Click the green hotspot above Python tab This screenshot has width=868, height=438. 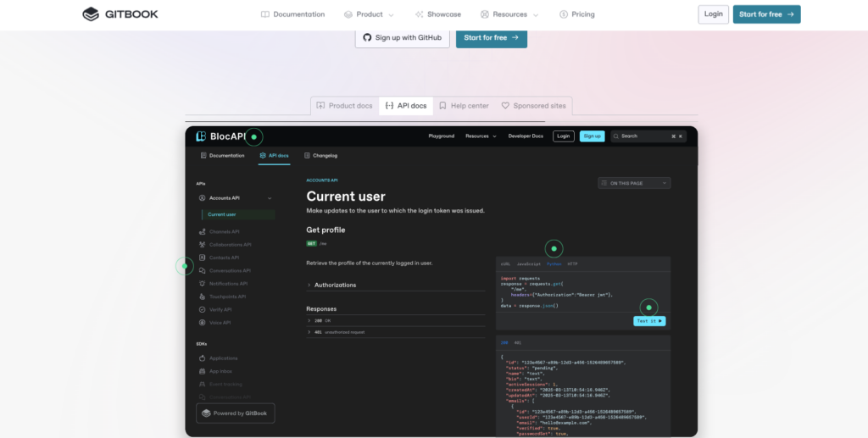point(554,249)
